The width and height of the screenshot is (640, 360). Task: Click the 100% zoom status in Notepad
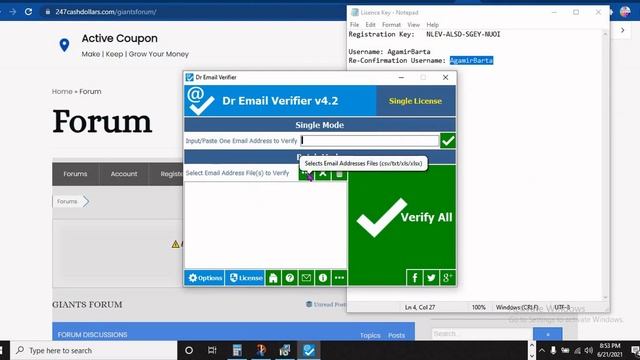[x=478, y=307]
